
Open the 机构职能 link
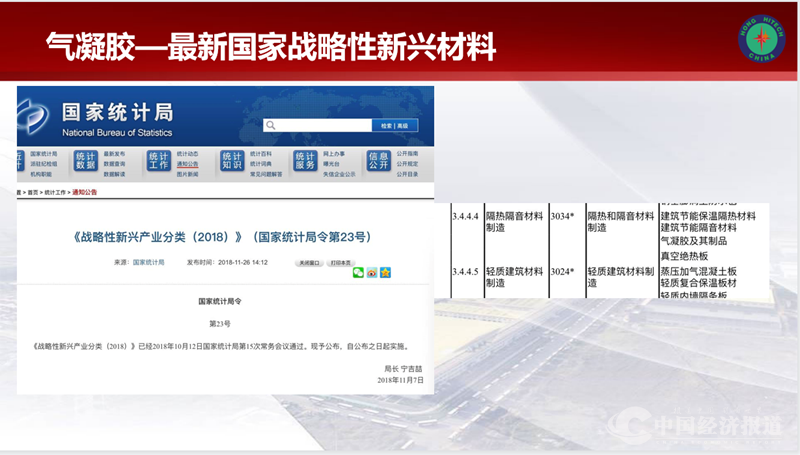tap(41, 174)
